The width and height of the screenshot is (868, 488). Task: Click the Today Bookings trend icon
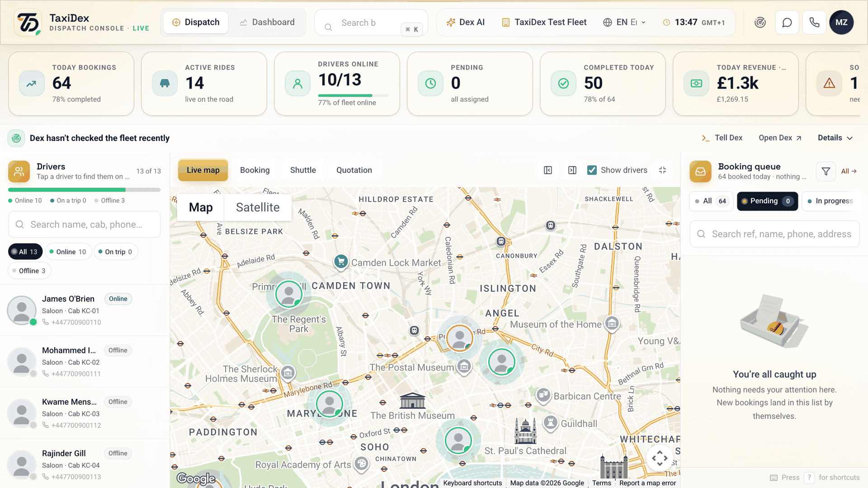pyautogui.click(x=32, y=83)
